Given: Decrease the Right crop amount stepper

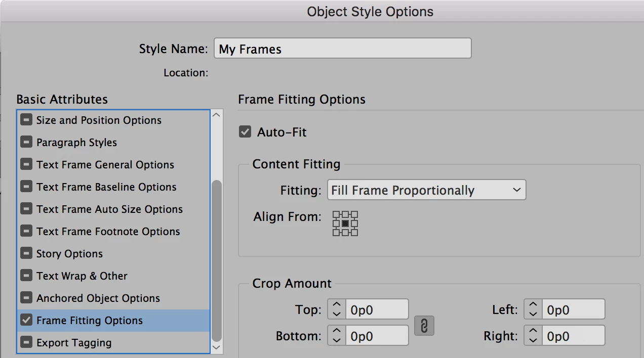Looking at the screenshot, I should click(533, 340).
